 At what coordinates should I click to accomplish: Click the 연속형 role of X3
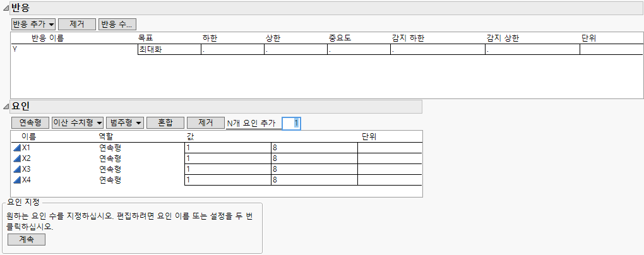[x=110, y=169]
